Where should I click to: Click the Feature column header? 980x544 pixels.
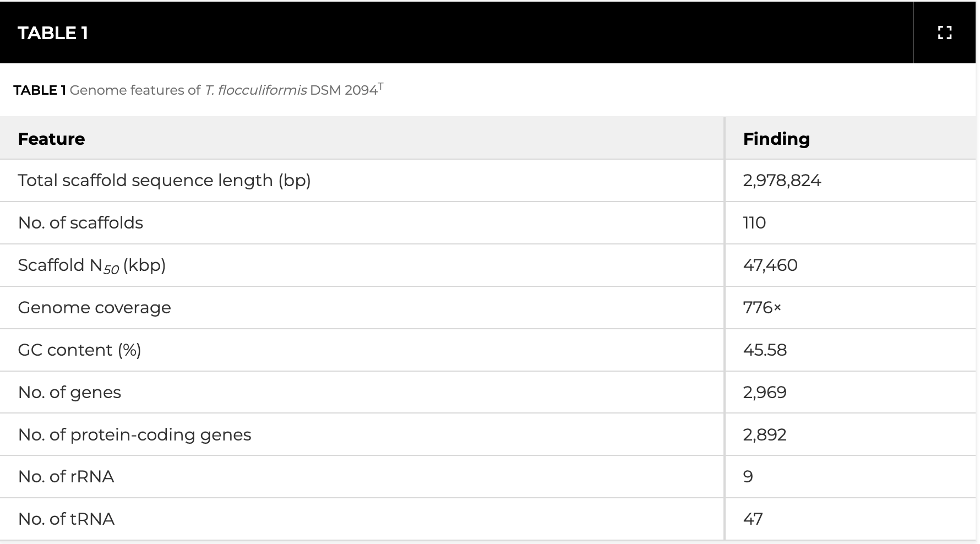tap(51, 139)
